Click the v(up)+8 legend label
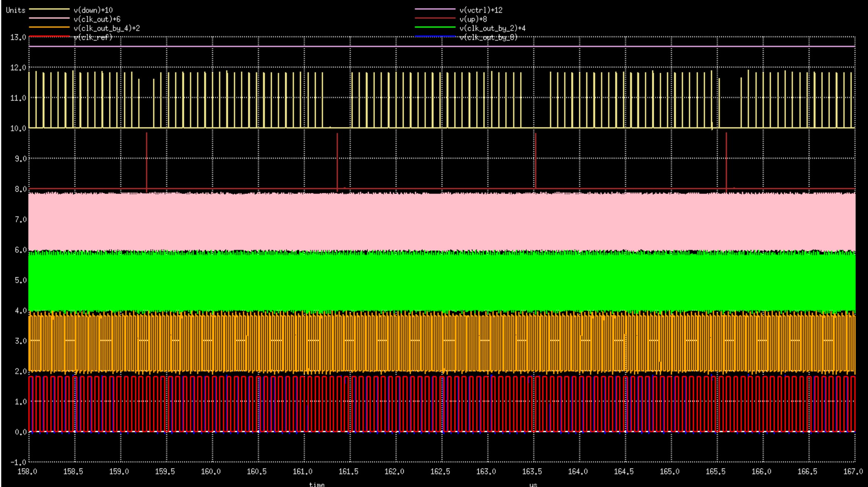 tap(473, 19)
